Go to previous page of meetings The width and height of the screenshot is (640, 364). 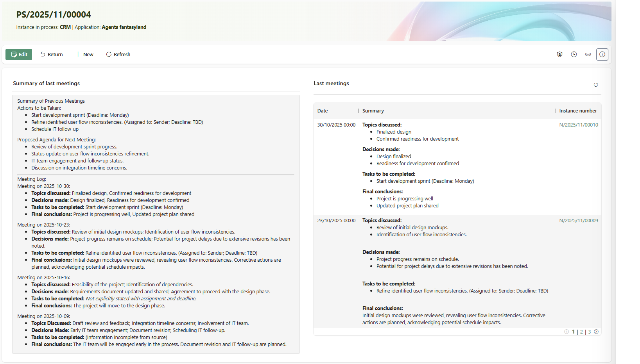pyautogui.click(x=566, y=332)
